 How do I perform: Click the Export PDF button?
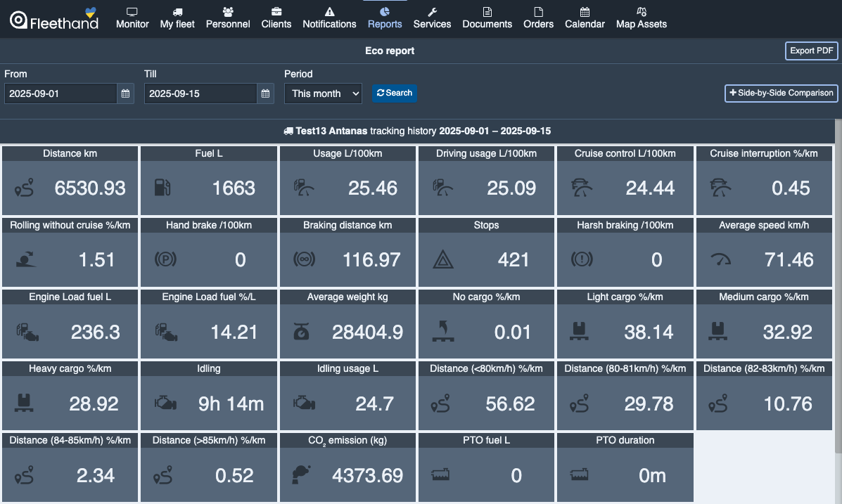coord(811,51)
